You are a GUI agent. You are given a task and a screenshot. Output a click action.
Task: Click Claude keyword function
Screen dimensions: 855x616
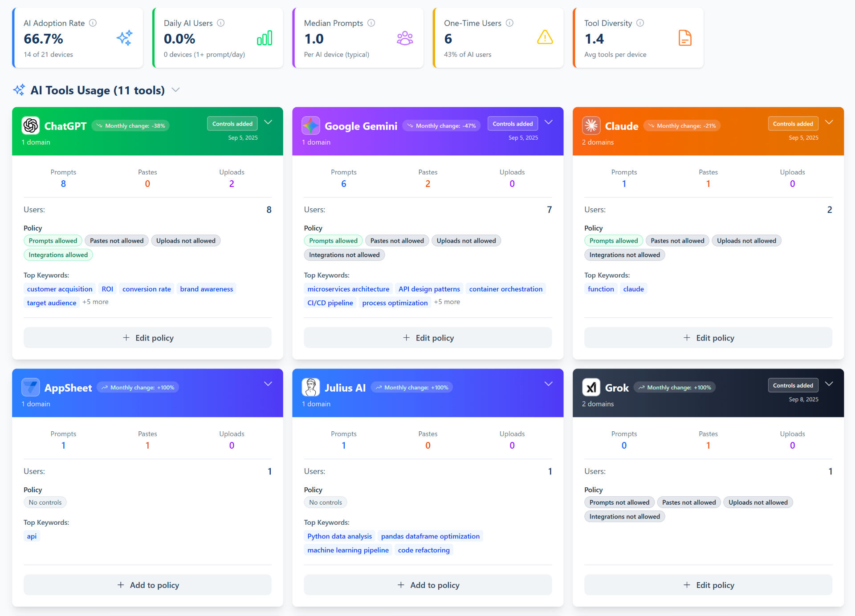(601, 289)
